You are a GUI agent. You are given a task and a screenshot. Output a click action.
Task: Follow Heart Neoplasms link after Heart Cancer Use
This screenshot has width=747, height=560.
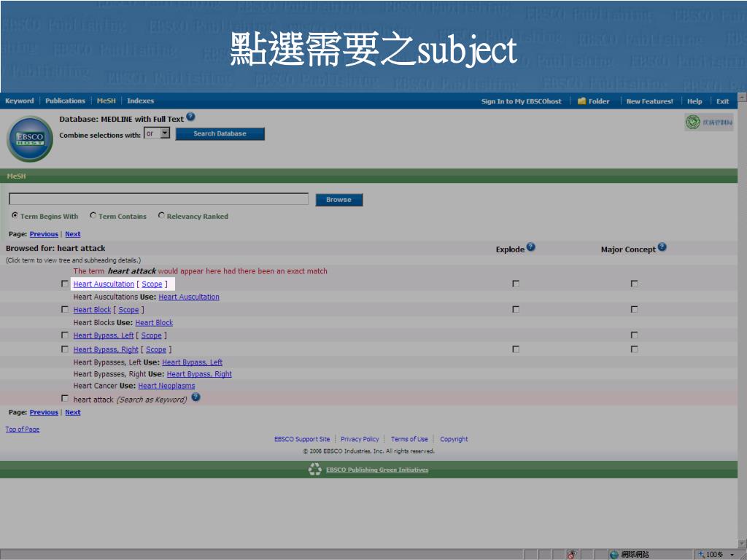click(x=167, y=386)
